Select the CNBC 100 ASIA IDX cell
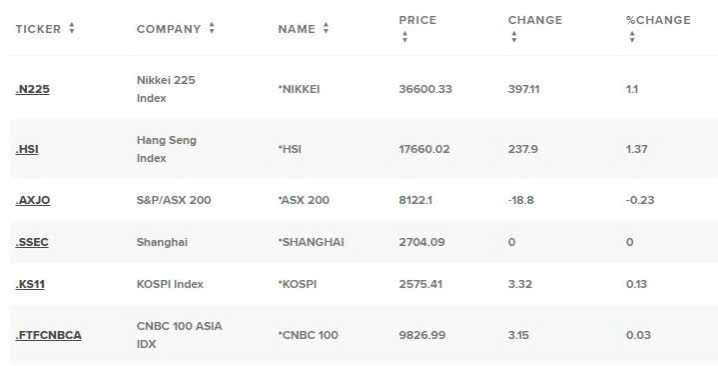The image size is (718, 366). click(x=180, y=335)
